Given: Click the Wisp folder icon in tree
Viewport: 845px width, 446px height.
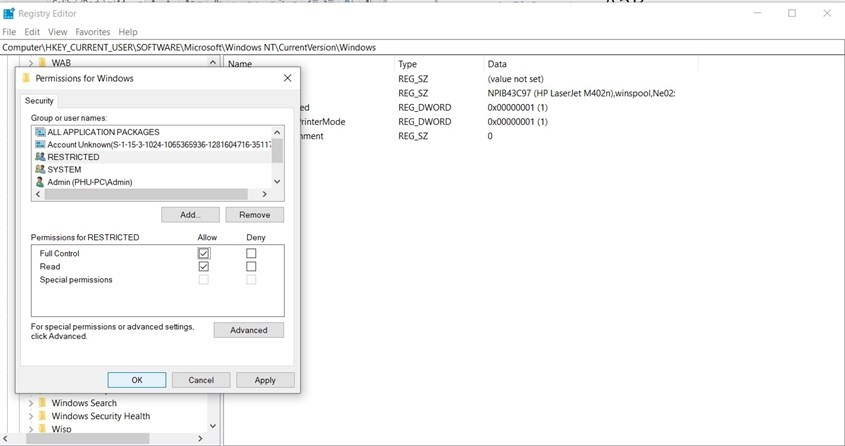Looking at the screenshot, I should tap(43, 429).
